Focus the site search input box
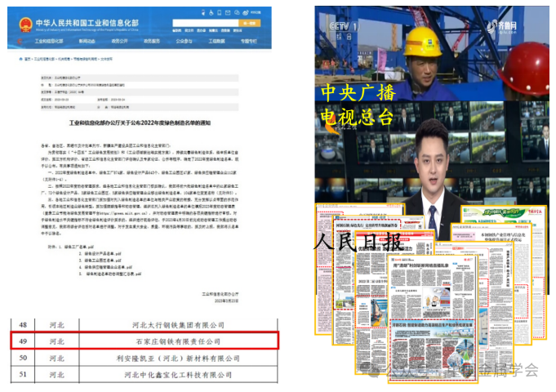The width and height of the screenshot is (556, 392). (x=206, y=23)
